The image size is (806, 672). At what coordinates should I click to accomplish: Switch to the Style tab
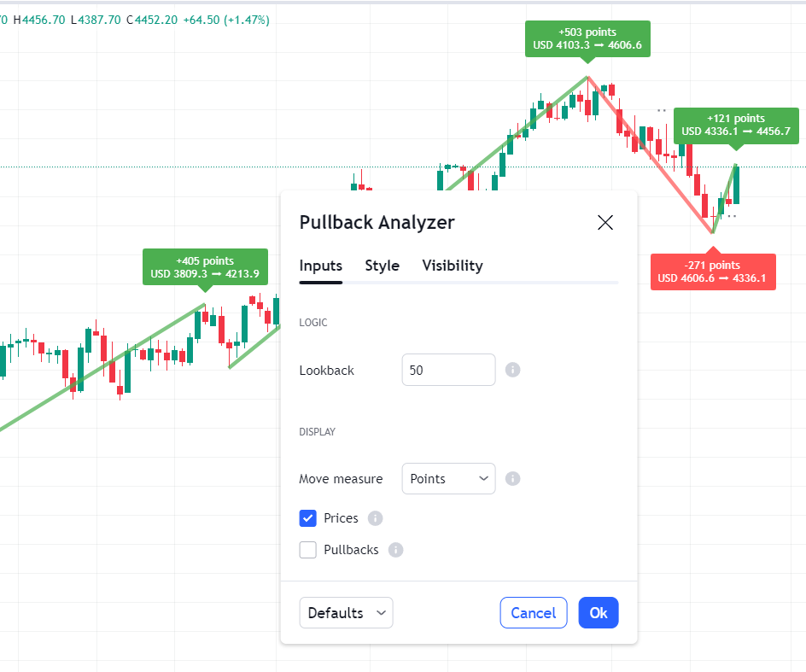[x=382, y=266]
